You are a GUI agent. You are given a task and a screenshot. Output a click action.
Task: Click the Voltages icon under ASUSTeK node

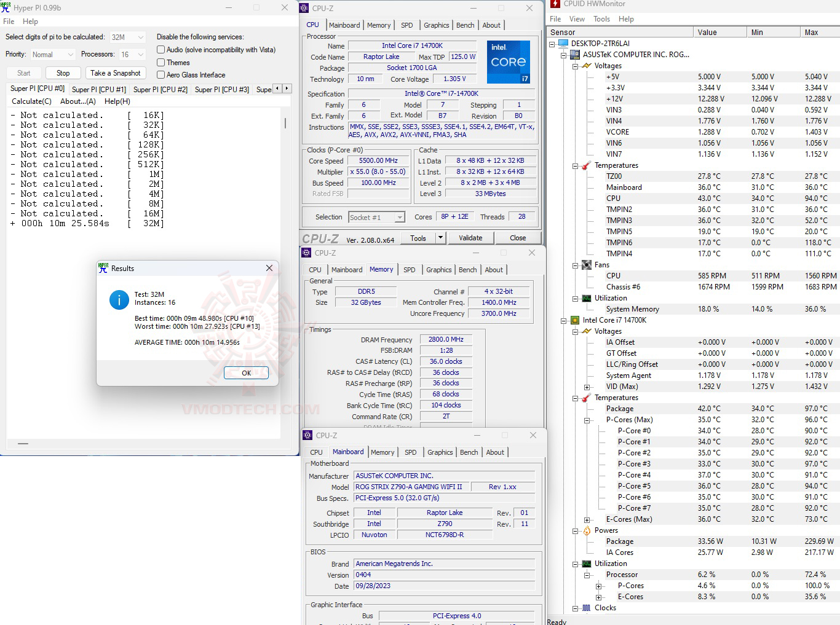tap(587, 66)
